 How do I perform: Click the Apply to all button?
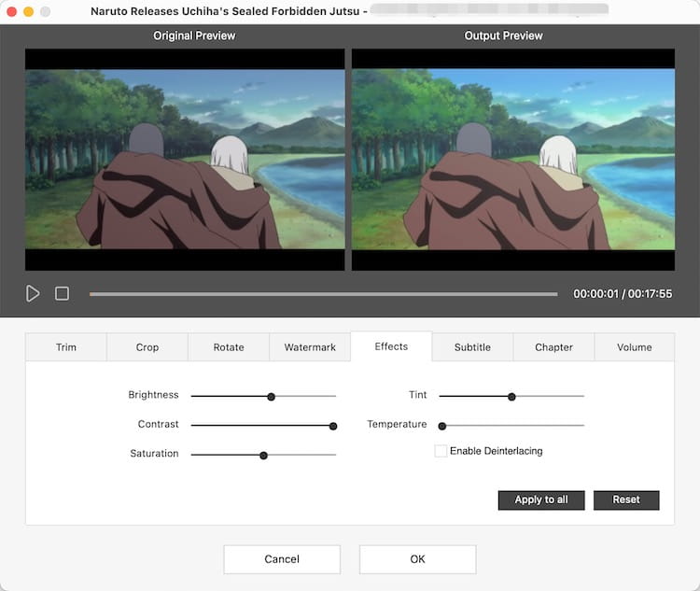pos(541,500)
